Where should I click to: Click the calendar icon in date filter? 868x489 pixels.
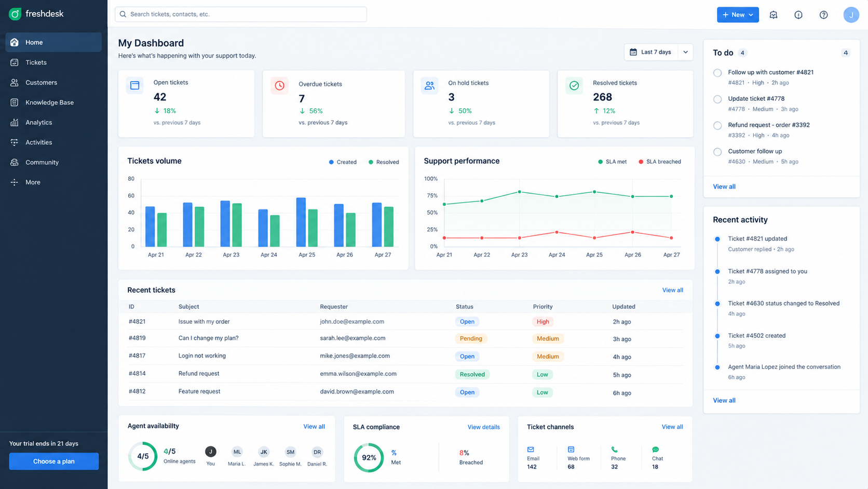633,52
